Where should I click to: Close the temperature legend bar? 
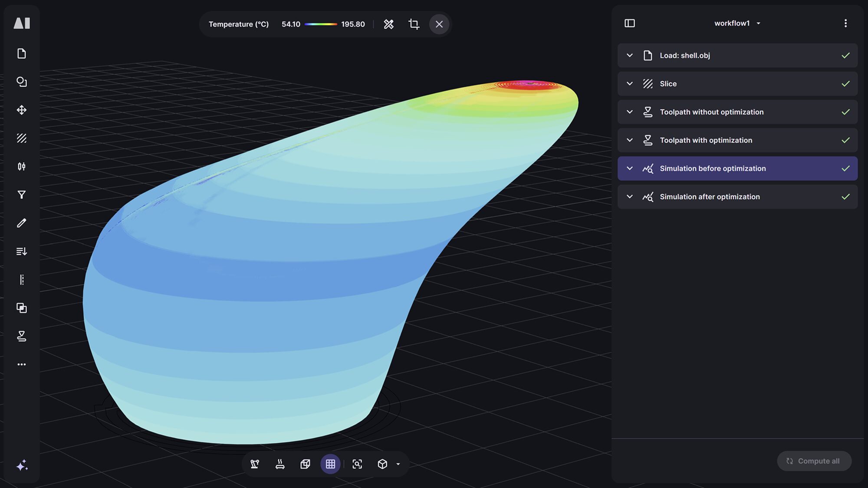pyautogui.click(x=439, y=24)
